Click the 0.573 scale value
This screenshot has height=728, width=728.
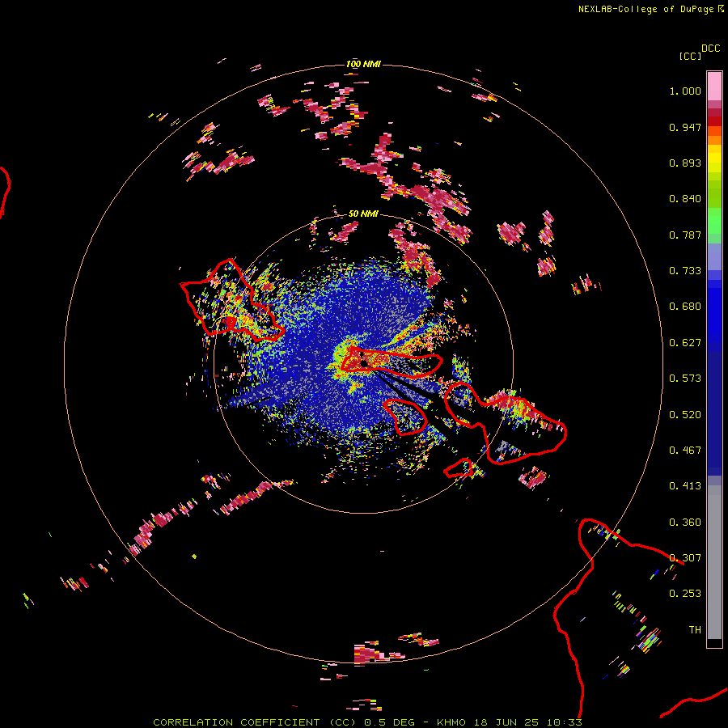(685, 379)
